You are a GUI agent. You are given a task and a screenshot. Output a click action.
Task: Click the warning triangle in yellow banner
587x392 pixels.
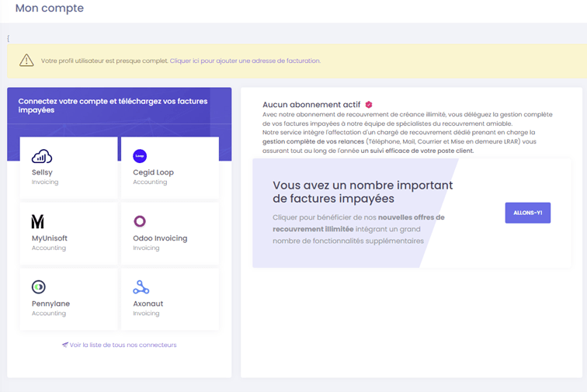[x=26, y=61]
